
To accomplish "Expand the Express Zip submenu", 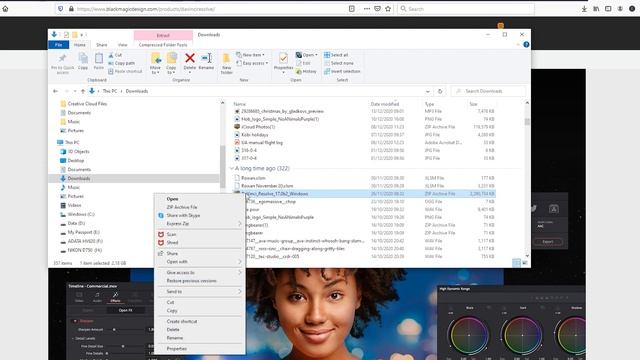I will tap(240, 224).
